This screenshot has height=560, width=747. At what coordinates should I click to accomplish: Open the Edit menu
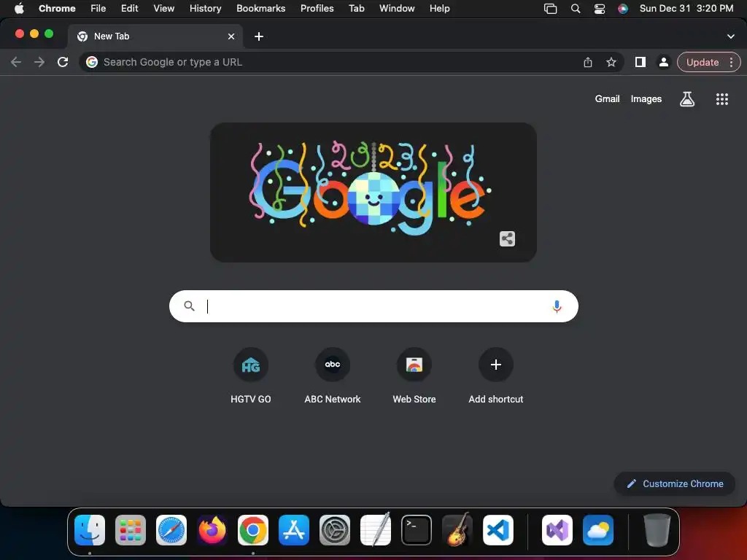click(x=130, y=9)
